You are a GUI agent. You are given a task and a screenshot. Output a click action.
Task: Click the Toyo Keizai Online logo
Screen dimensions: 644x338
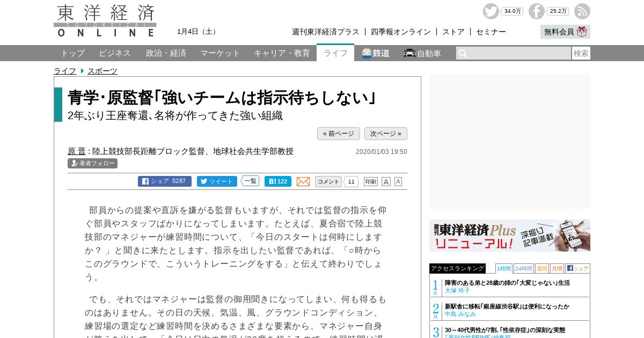click(x=105, y=21)
